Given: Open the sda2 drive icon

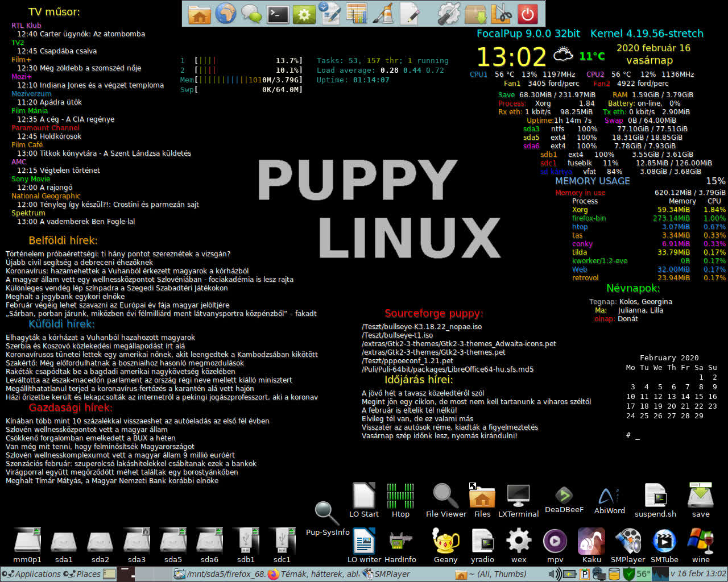Looking at the screenshot, I should pyautogui.click(x=100, y=546).
